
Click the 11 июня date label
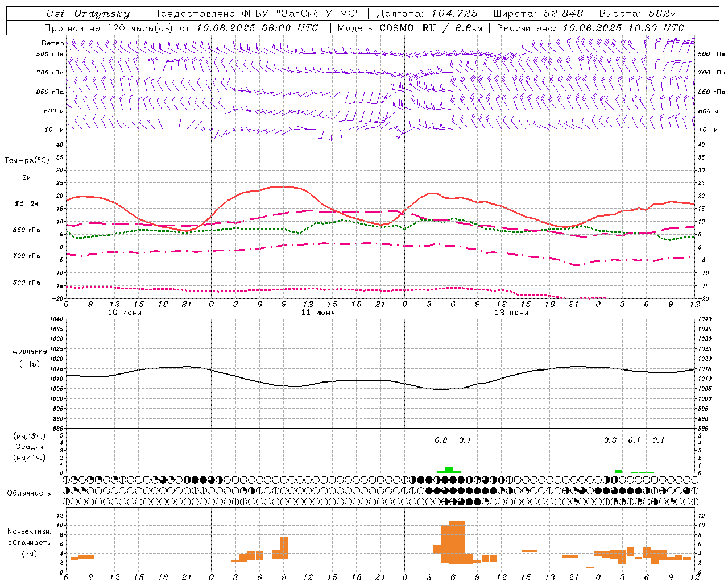coord(318,313)
